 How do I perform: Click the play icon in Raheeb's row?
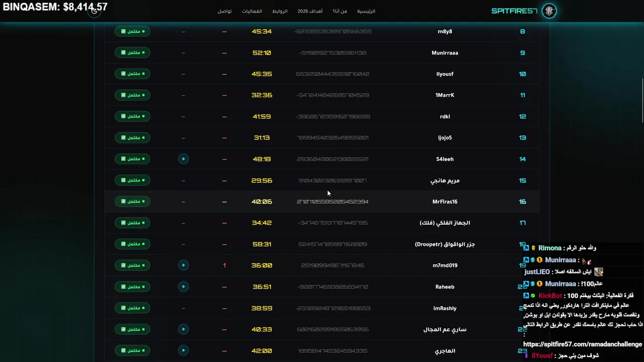coord(183,287)
